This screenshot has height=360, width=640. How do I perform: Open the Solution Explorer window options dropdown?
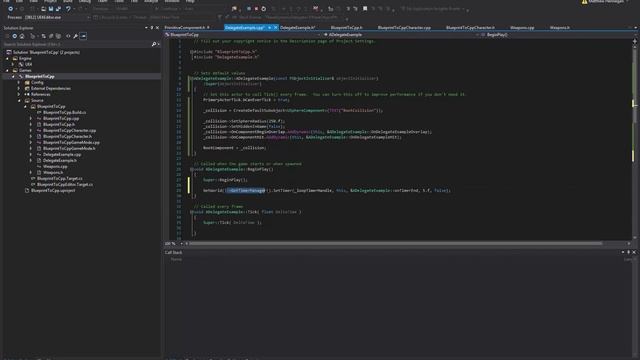point(146,28)
